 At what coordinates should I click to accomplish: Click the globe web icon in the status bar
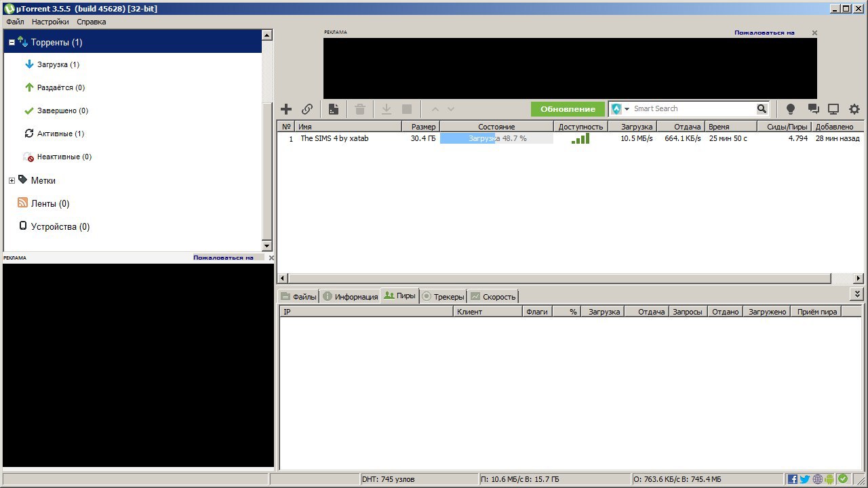(x=818, y=479)
